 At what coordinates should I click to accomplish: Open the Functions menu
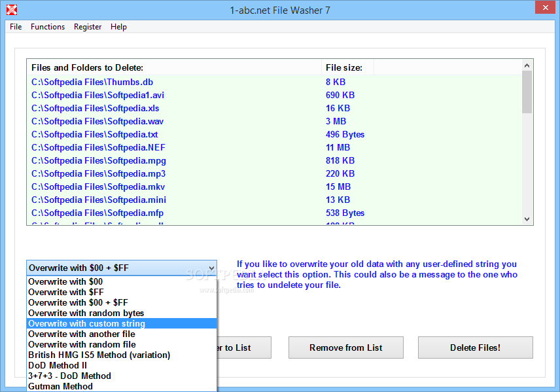[x=48, y=27]
